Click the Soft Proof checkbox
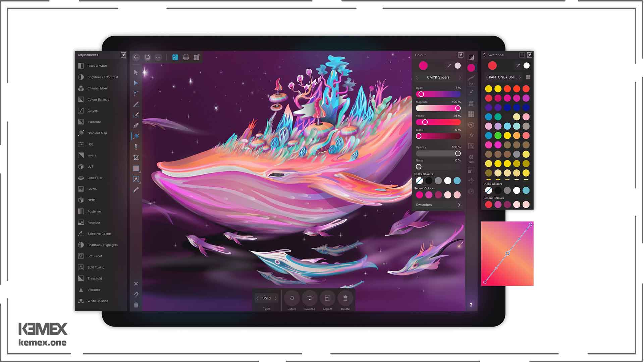This screenshot has height=362, width=644. [x=81, y=256]
